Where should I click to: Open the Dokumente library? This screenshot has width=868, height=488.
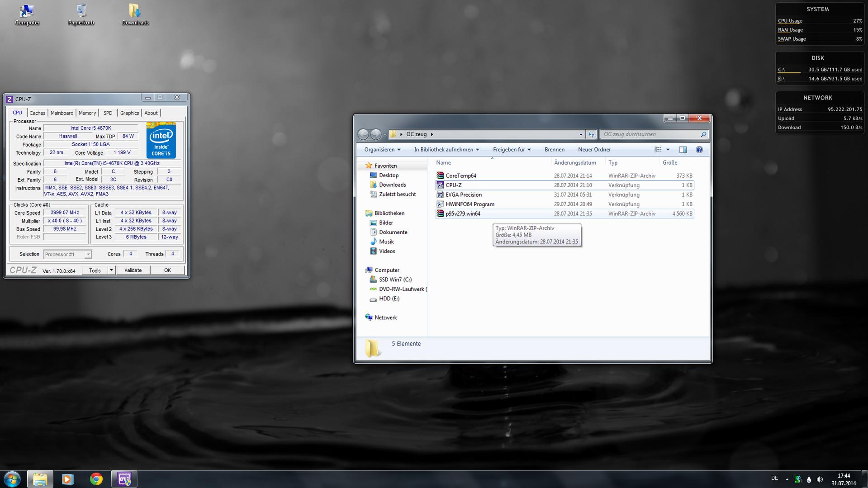pyautogui.click(x=393, y=232)
